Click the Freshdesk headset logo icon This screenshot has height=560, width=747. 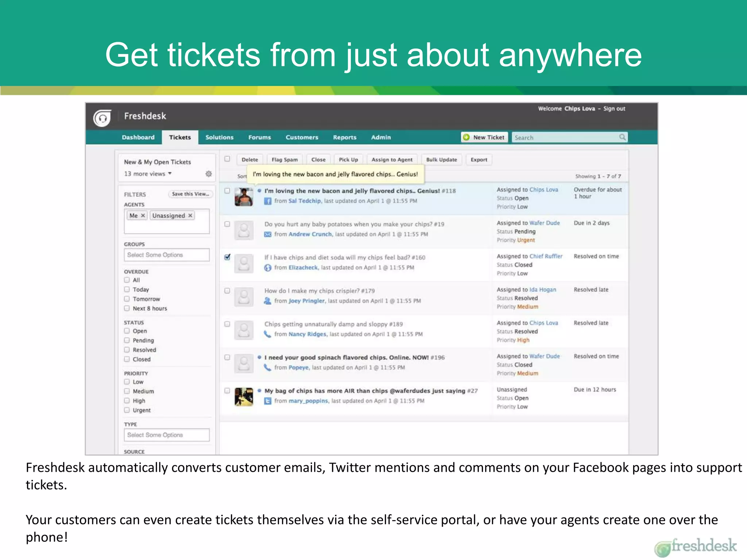pos(102,117)
